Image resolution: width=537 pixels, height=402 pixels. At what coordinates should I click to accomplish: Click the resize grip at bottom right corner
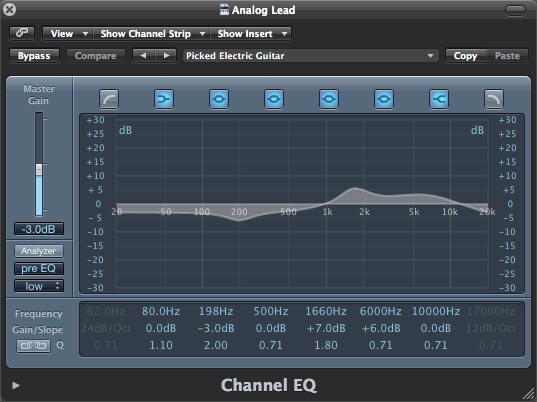coord(528,393)
